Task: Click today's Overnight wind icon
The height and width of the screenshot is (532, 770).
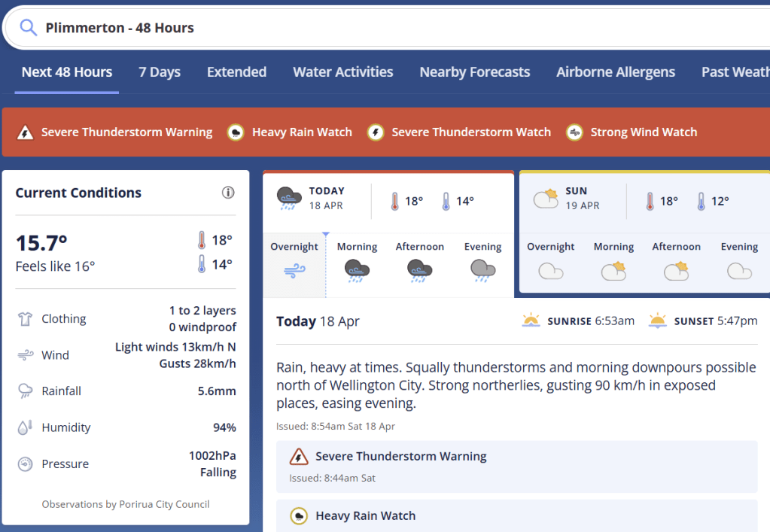Action: click(294, 271)
